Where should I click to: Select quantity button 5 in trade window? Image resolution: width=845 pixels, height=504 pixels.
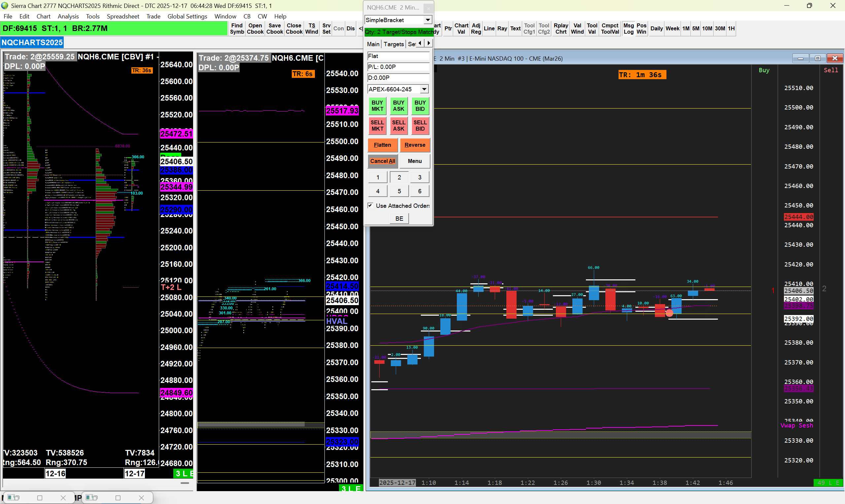[399, 191]
